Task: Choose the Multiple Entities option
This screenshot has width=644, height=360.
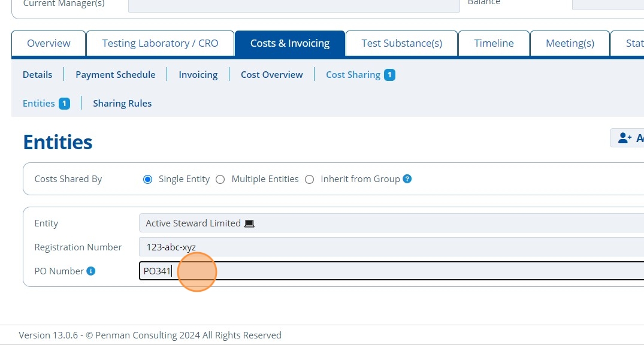Action: click(220, 180)
